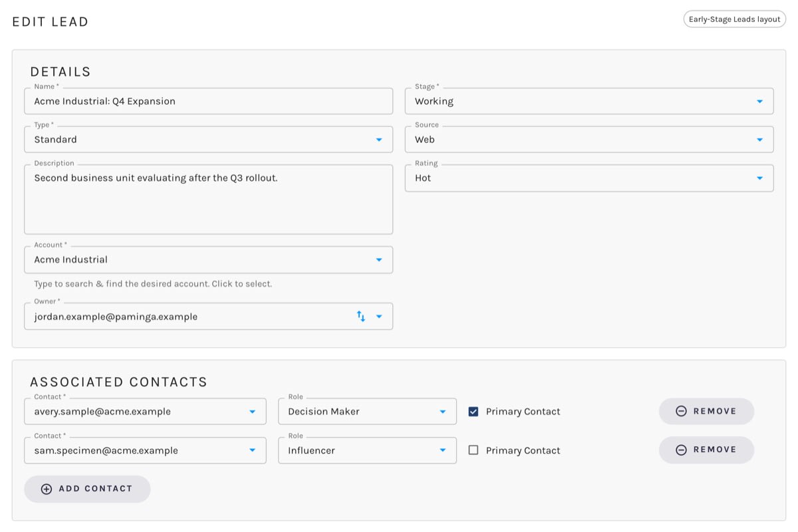Image resolution: width=798 pixels, height=532 pixels.
Task: Open Contact dropdown for avery.sample@acme.example
Action: [145, 412]
